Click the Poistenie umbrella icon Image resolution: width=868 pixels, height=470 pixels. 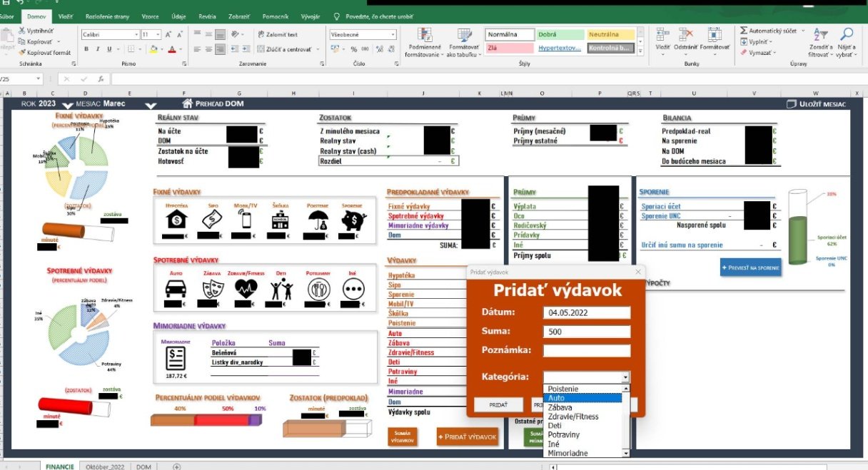tap(316, 220)
